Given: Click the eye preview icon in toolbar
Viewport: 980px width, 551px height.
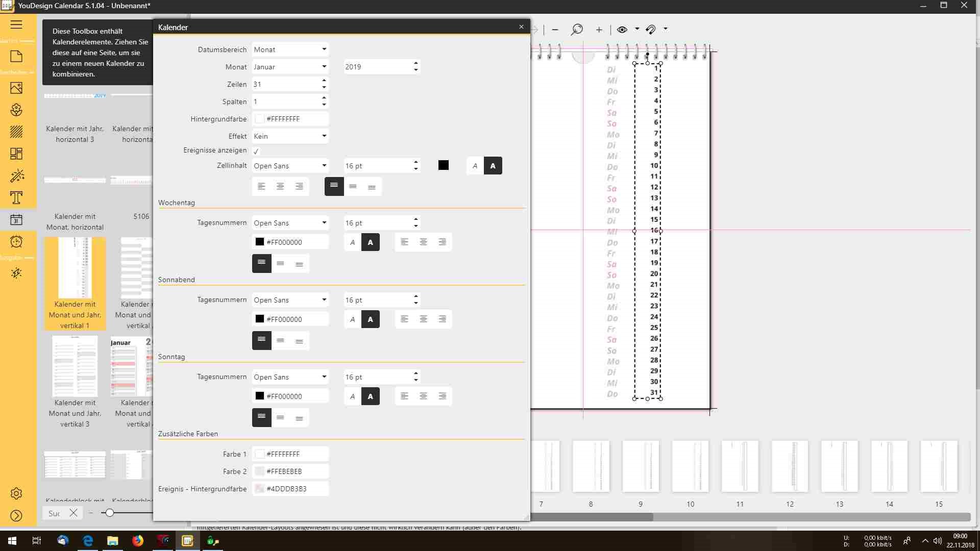Looking at the screenshot, I should click(622, 30).
